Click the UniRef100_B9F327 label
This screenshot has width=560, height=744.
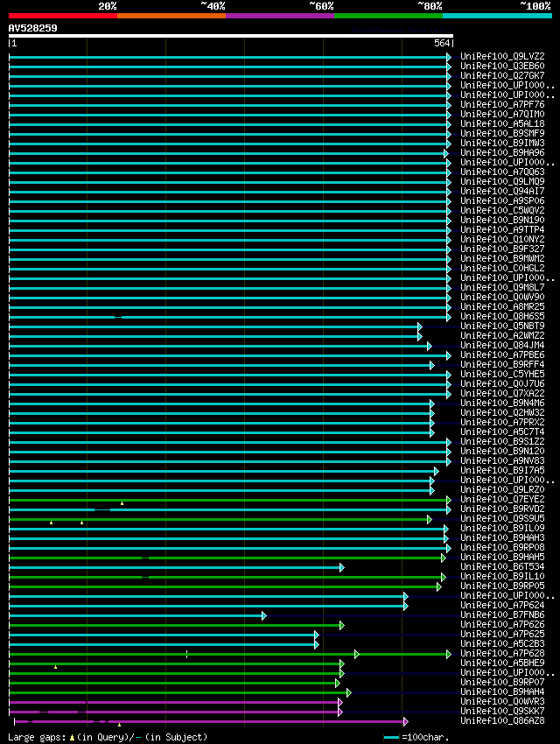502,249
